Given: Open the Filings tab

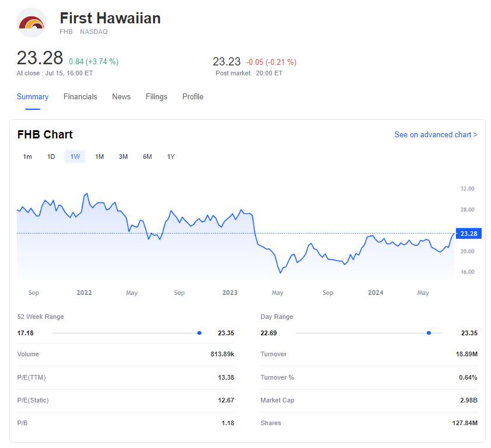Looking at the screenshot, I should pos(156,97).
